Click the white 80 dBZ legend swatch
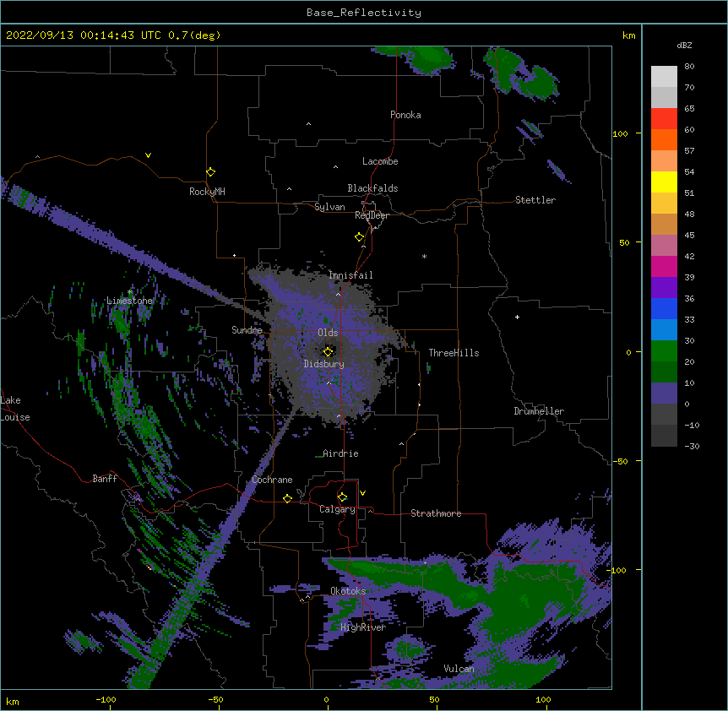 pyautogui.click(x=664, y=76)
